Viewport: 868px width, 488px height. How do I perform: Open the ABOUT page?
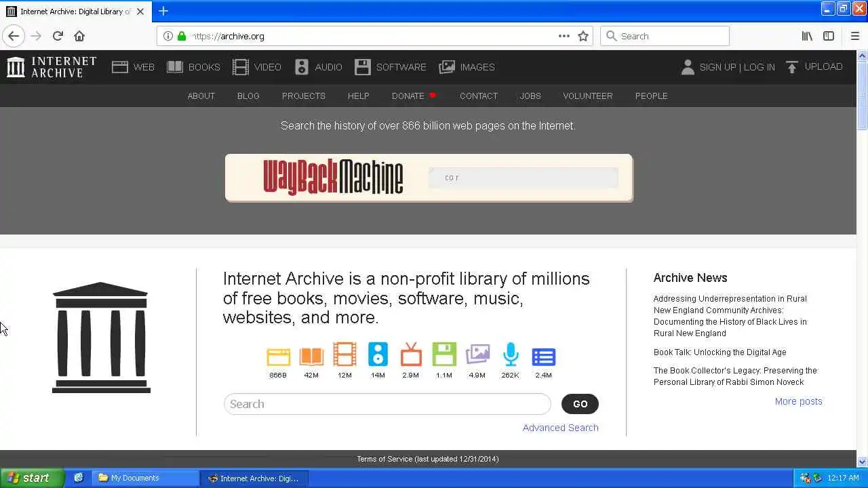point(201,96)
